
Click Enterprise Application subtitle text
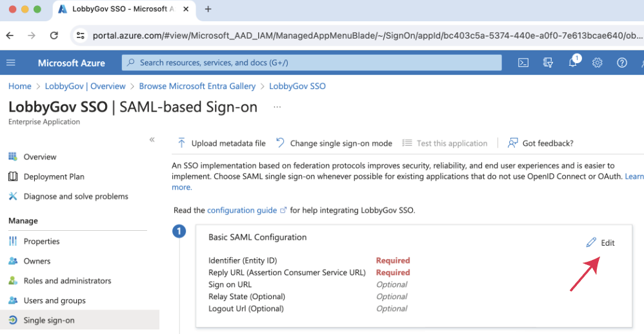click(x=44, y=122)
